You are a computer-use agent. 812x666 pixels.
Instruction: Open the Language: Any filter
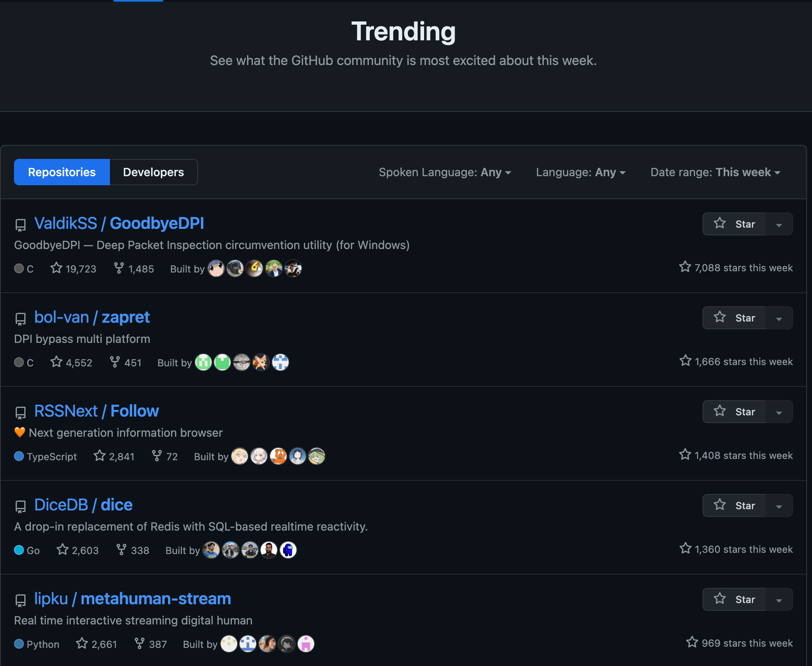tap(581, 172)
